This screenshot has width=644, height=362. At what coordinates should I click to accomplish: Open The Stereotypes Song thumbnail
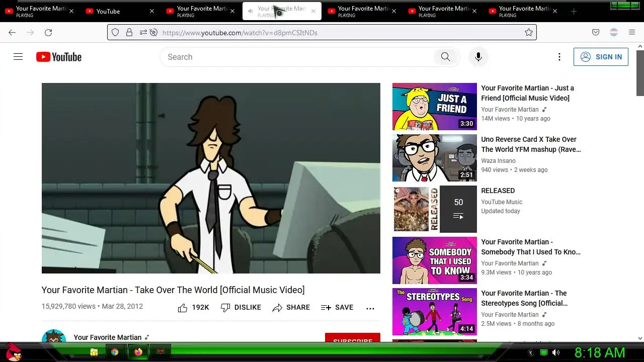(x=435, y=312)
